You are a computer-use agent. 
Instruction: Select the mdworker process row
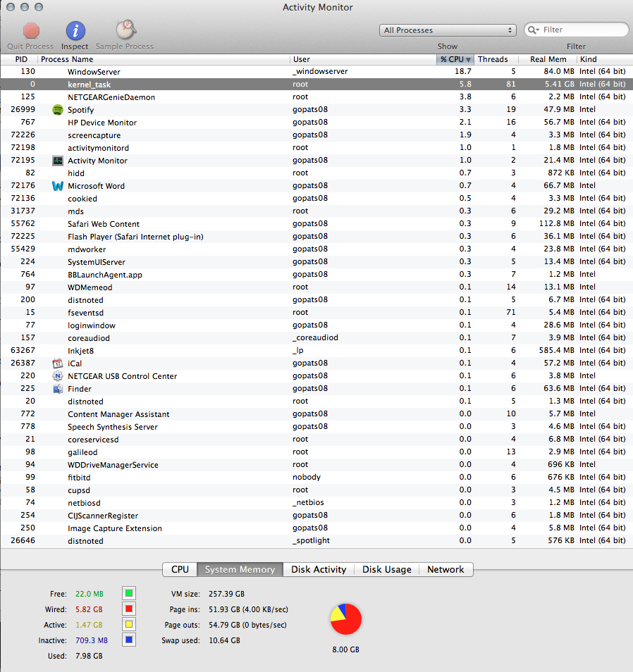(316, 249)
